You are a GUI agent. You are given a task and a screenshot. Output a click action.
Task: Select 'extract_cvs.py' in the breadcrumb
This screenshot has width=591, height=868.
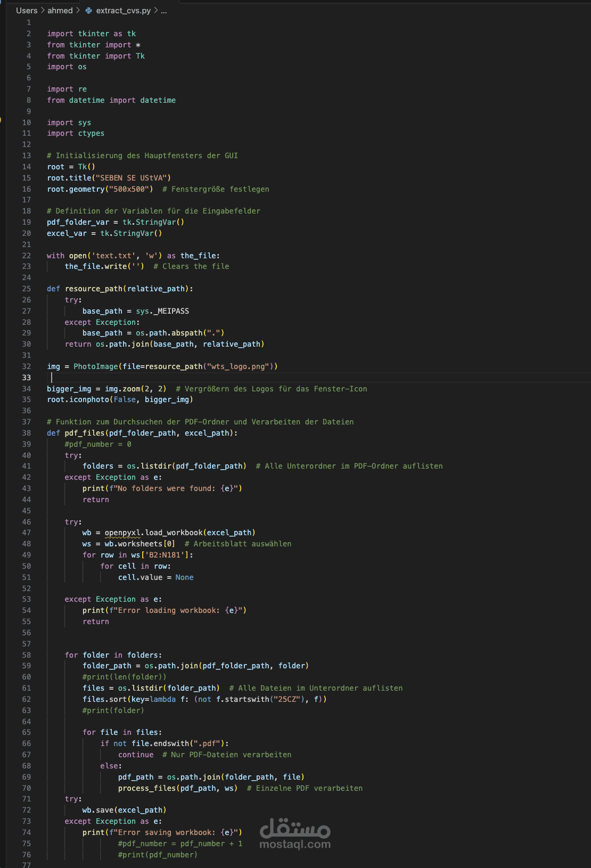124,11
